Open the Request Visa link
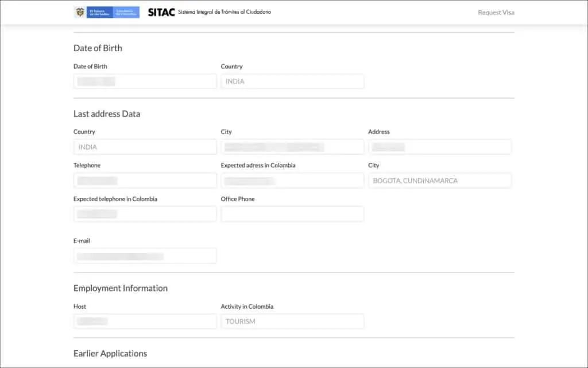 pos(496,13)
